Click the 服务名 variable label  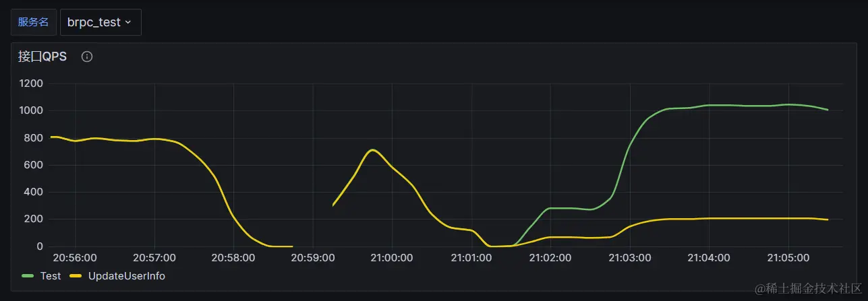(33, 22)
